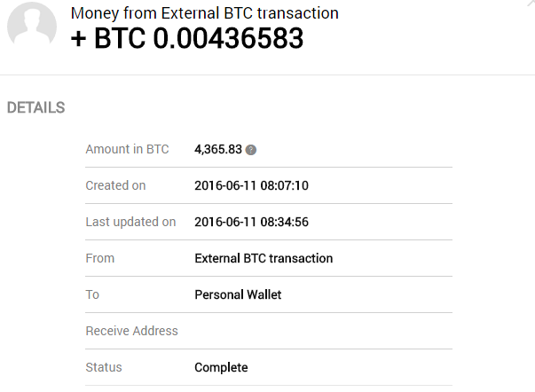Screen dimensions: 535x392
Task: Click the 'To' row label
Action: point(92,294)
